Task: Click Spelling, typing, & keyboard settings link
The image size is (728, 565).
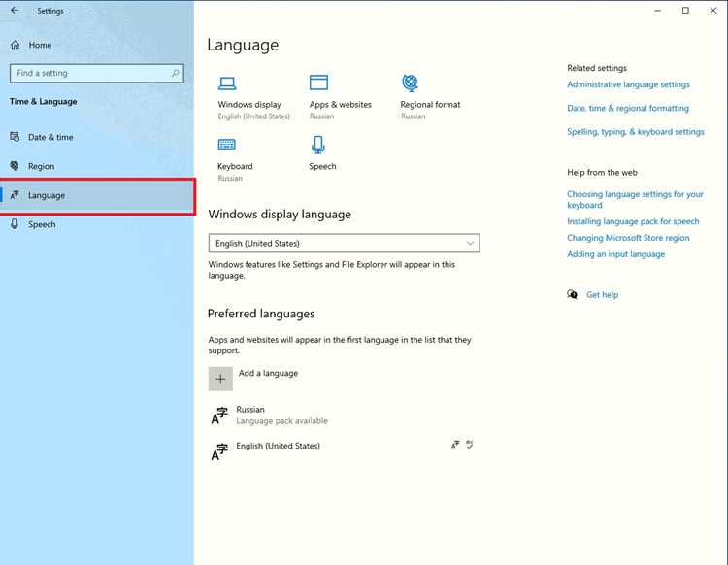Action: (636, 132)
